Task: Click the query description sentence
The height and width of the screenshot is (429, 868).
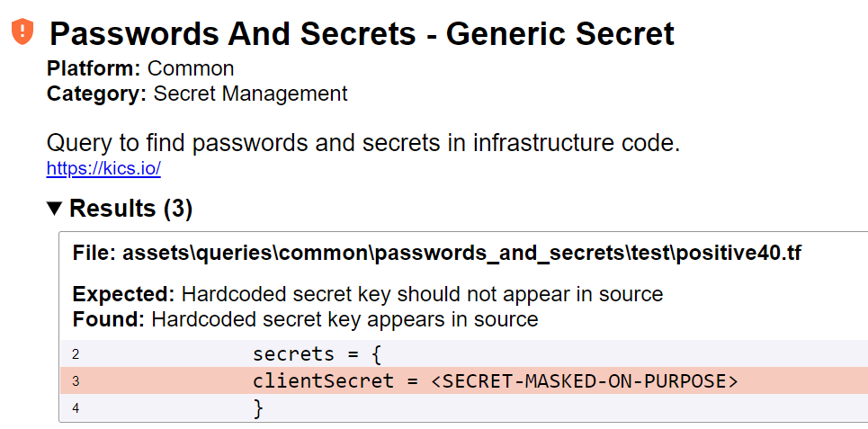Action: pos(363,143)
